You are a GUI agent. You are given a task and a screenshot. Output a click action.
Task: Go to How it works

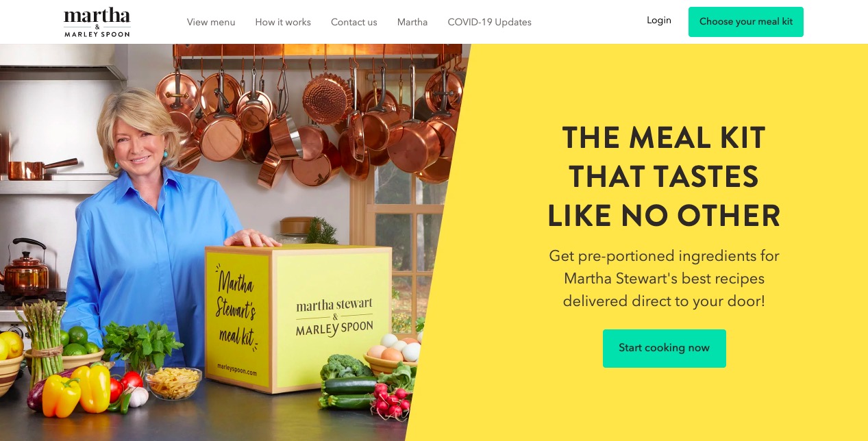(x=283, y=22)
